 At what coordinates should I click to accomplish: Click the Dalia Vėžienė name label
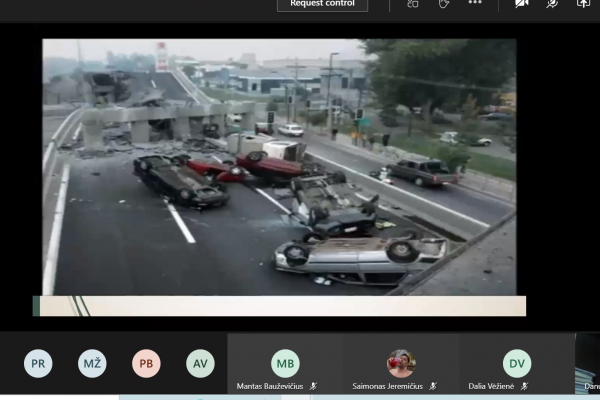coord(491,386)
